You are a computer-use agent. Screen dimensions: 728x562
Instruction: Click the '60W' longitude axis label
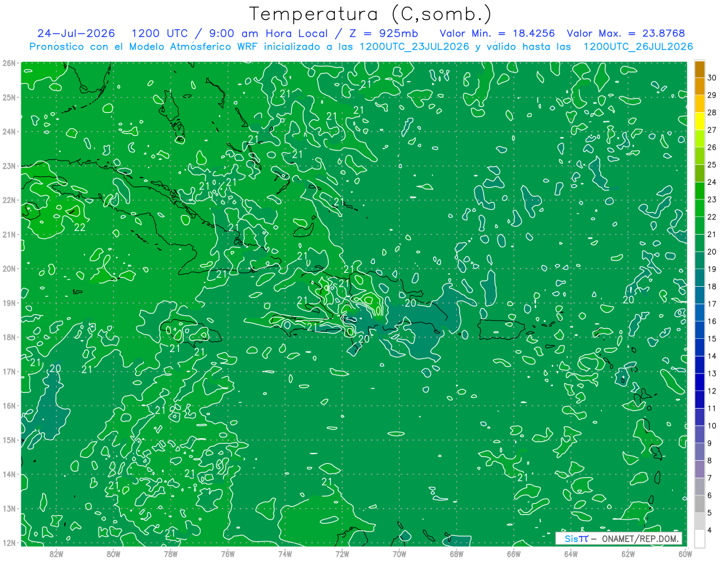(685, 553)
